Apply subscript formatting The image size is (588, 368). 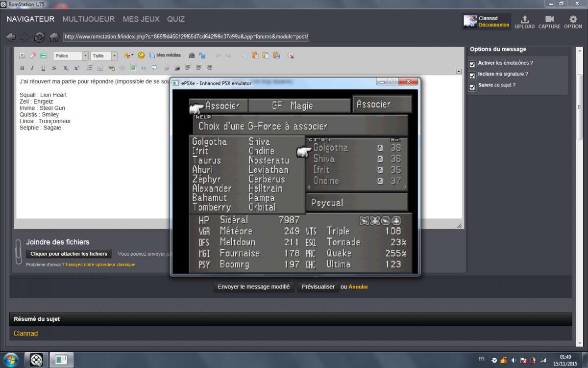pos(66,68)
